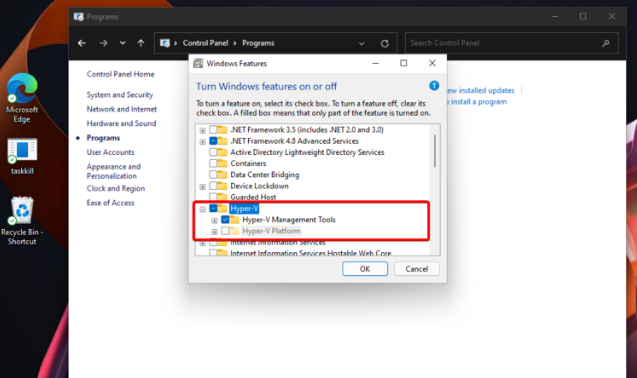The image size is (637, 378).
Task: Enable Active Directory Lightweight Directory Services
Action: pyautogui.click(x=213, y=152)
